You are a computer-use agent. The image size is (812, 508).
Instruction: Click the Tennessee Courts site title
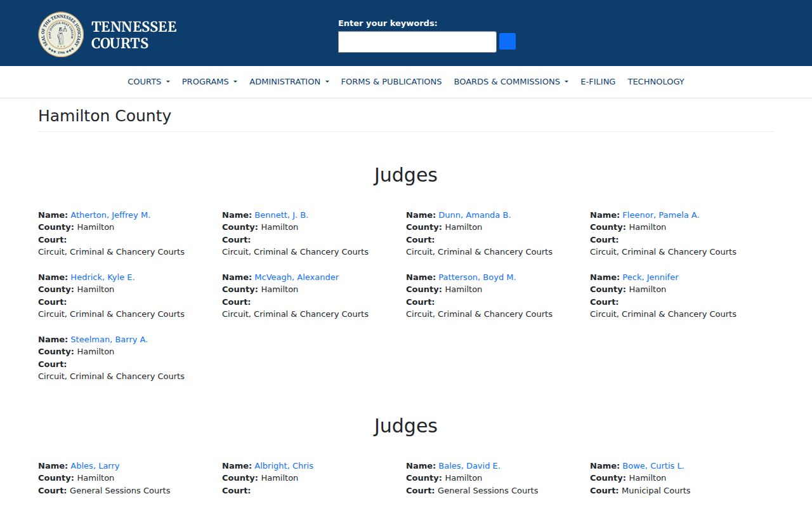(x=134, y=35)
